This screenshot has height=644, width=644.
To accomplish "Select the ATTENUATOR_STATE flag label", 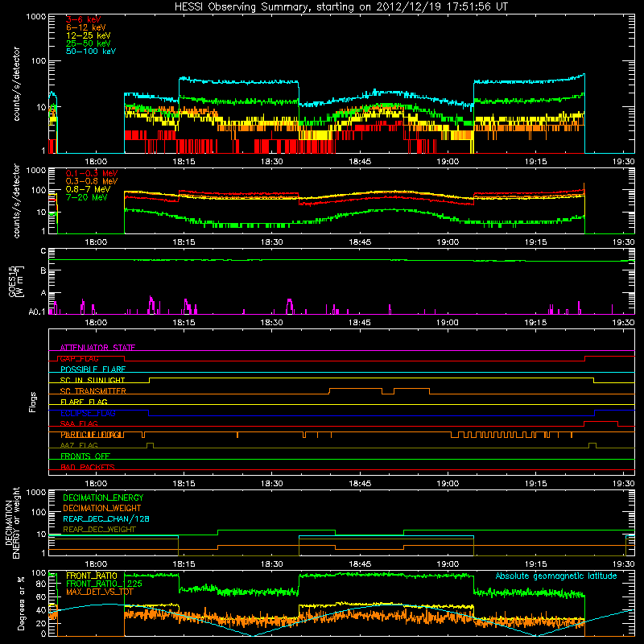I will [97, 348].
